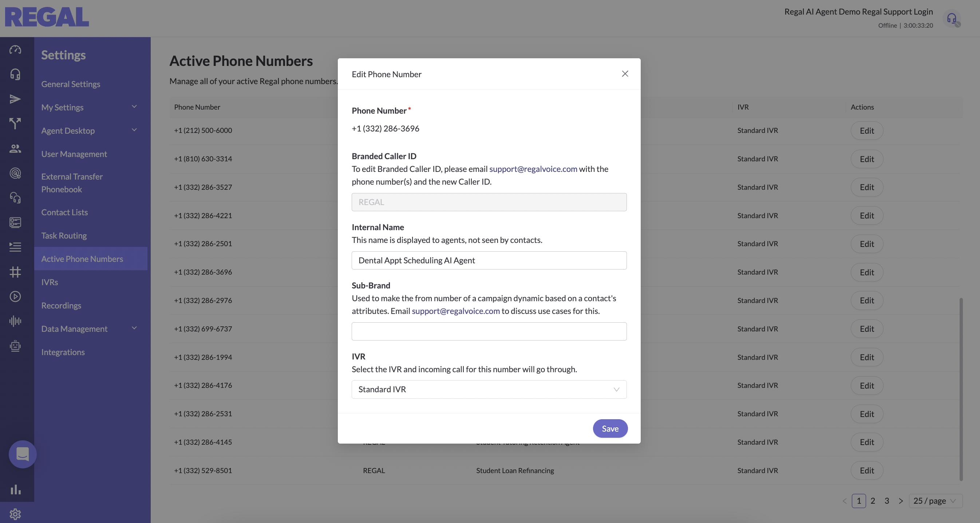The width and height of the screenshot is (980, 523).
Task: Edit the +1 (332) 529-8501 number
Action: 867,471
